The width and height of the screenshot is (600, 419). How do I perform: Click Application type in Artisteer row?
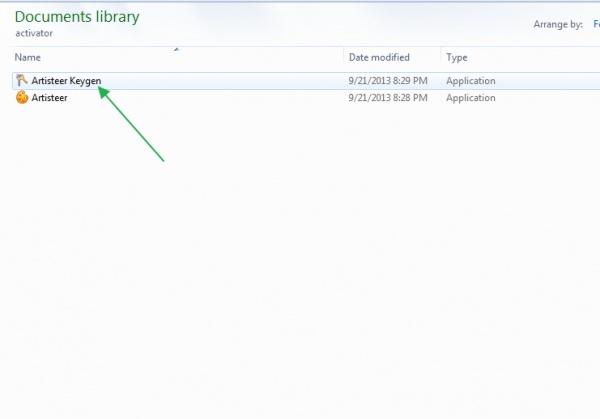click(x=471, y=98)
